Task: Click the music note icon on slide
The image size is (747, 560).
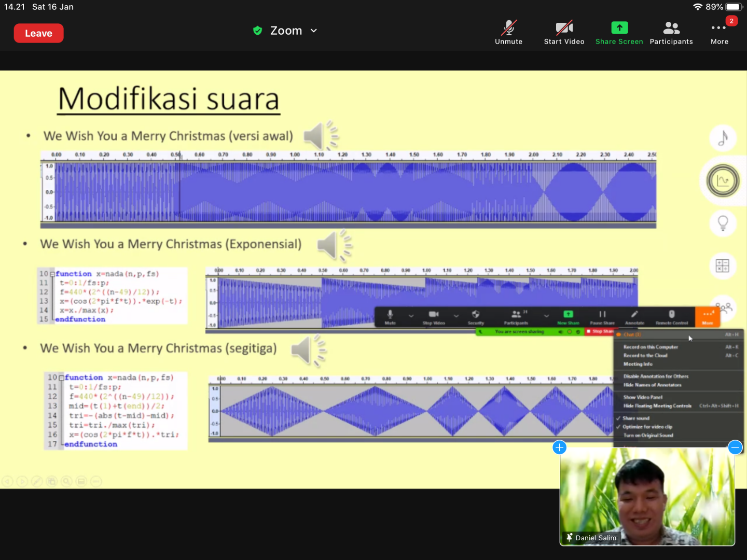Action: click(x=723, y=138)
